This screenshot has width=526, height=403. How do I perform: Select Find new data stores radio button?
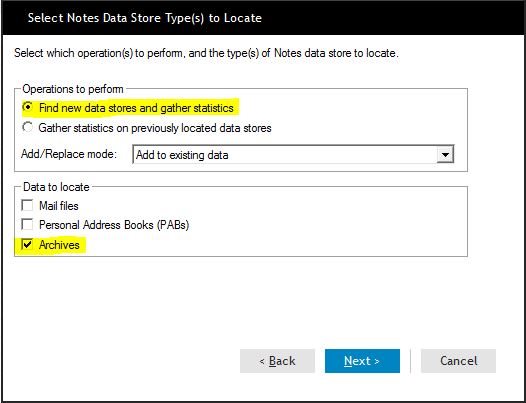(28, 107)
